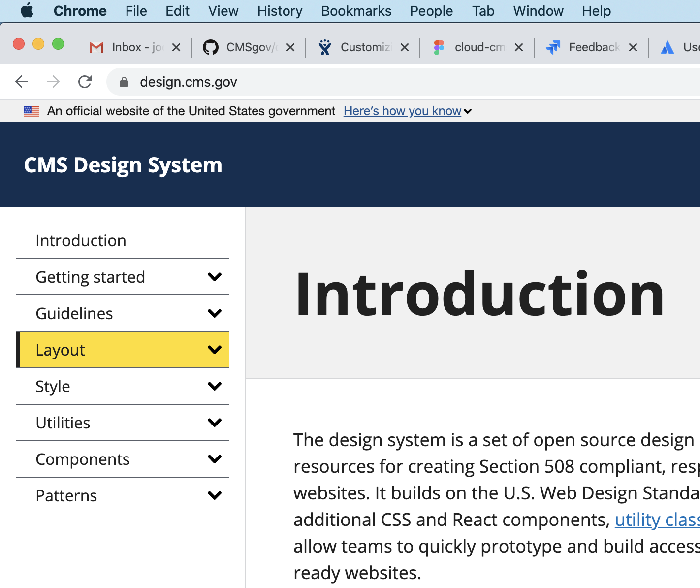The height and width of the screenshot is (588, 700).
Task: Collapse the highlighted Layout section
Action: click(214, 349)
